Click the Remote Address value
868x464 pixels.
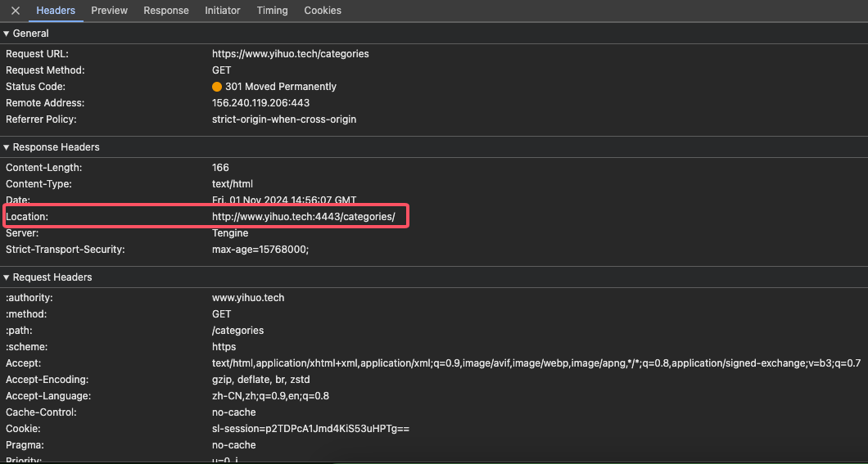pyautogui.click(x=260, y=103)
